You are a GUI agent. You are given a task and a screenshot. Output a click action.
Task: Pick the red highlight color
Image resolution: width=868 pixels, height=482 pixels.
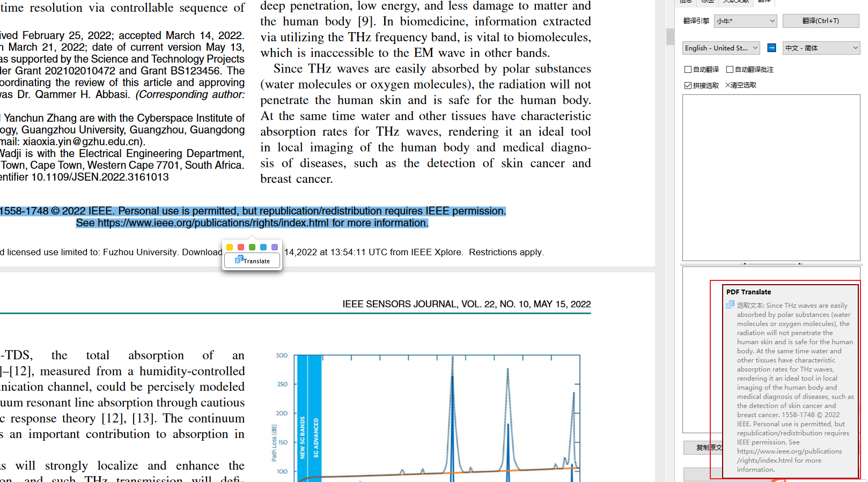[241, 247]
